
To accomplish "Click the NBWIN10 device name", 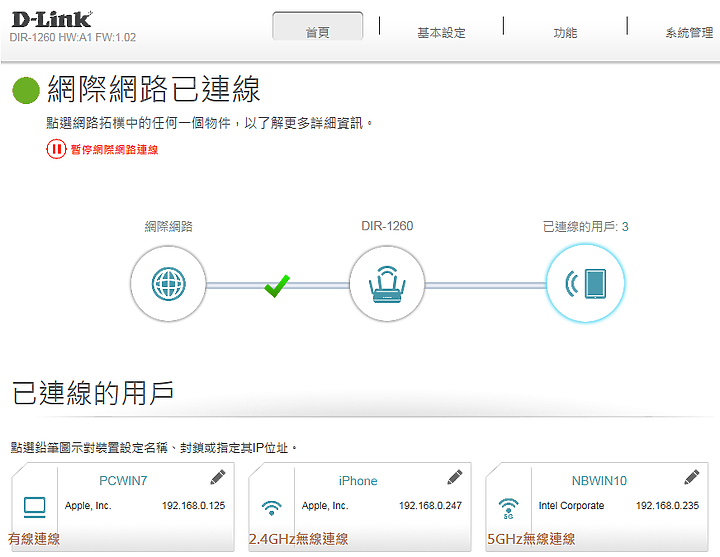I will point(599,481).
